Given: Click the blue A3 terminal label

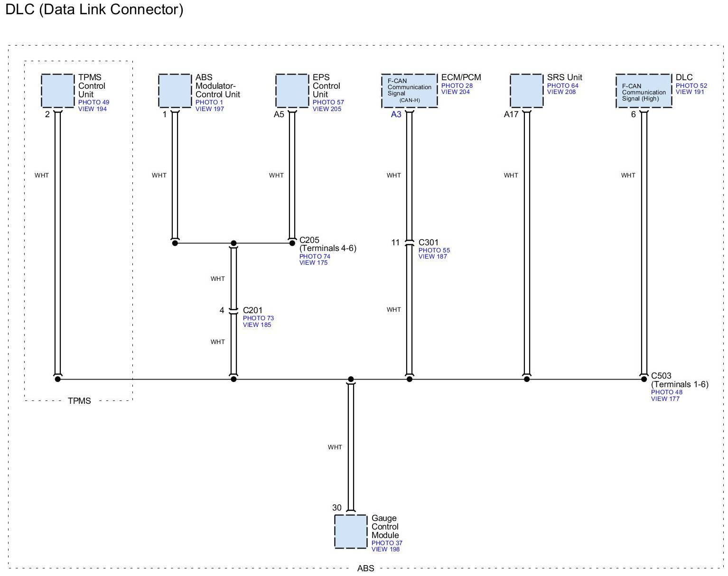Looking at the screenshot, I should [396, 114].
